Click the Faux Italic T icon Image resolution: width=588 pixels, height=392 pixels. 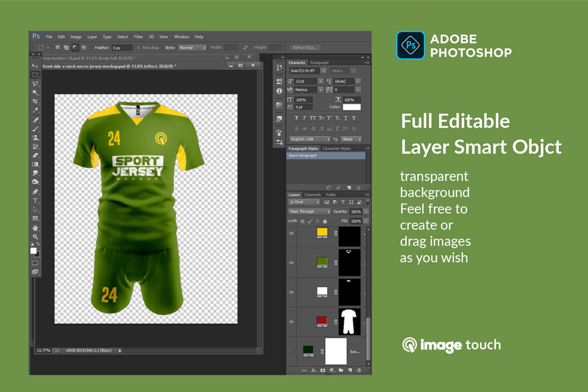point(305,118)
